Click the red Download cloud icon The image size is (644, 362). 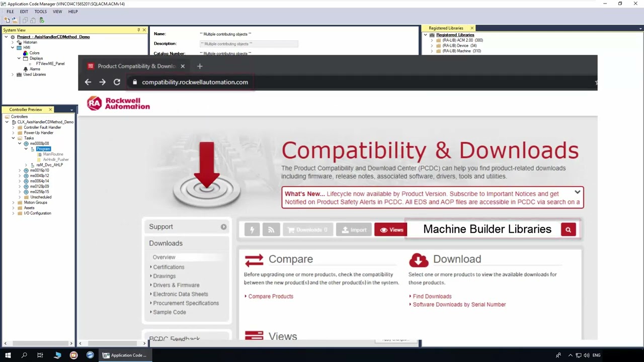coord(419,259)
